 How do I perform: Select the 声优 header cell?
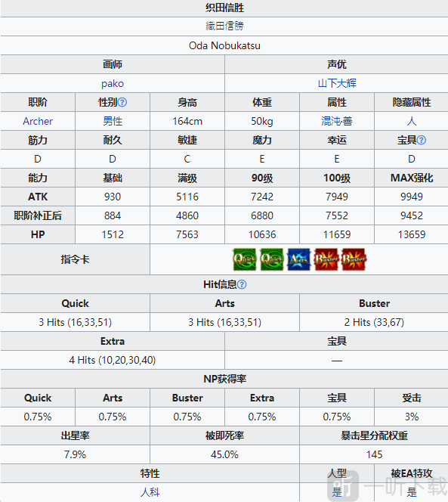click(337, 64)
